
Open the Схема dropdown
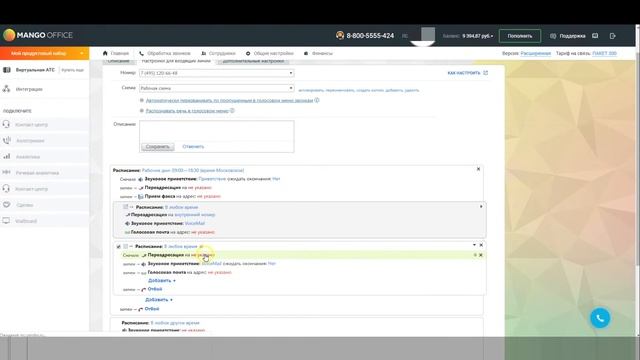(x=216, y=88)
